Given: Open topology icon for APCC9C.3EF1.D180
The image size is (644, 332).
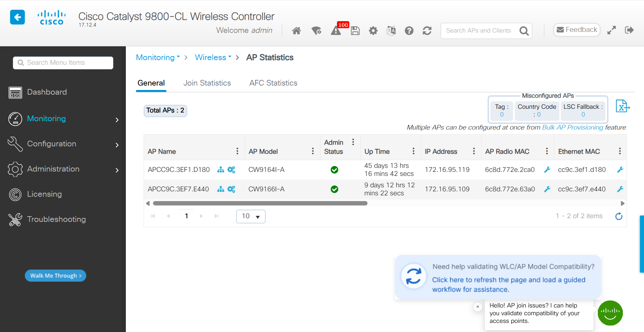Looking at the screenshot, I should (220, 170).
